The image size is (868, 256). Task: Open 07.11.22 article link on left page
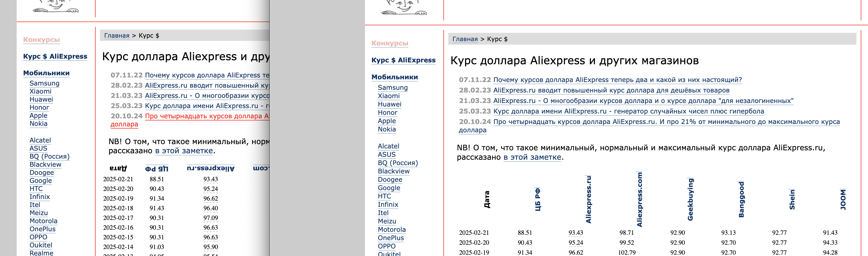207,75
